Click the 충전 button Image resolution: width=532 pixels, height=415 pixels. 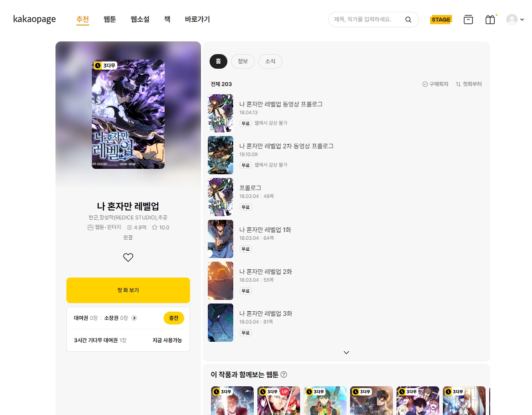pyautogui.click(x=174, y=318)
